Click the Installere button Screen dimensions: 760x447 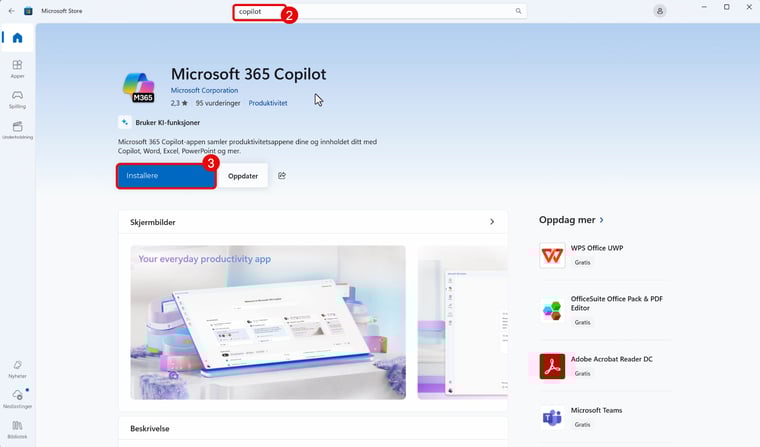(x=166, y=176)
